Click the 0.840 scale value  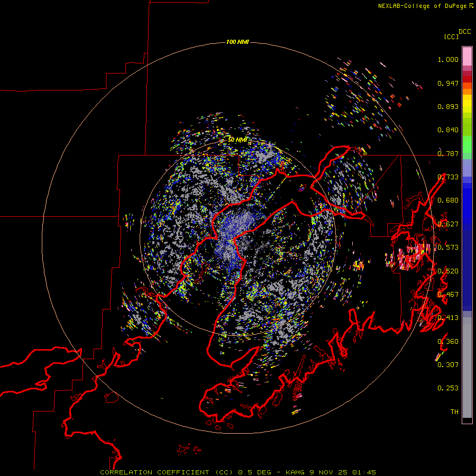tap(448, 130)
